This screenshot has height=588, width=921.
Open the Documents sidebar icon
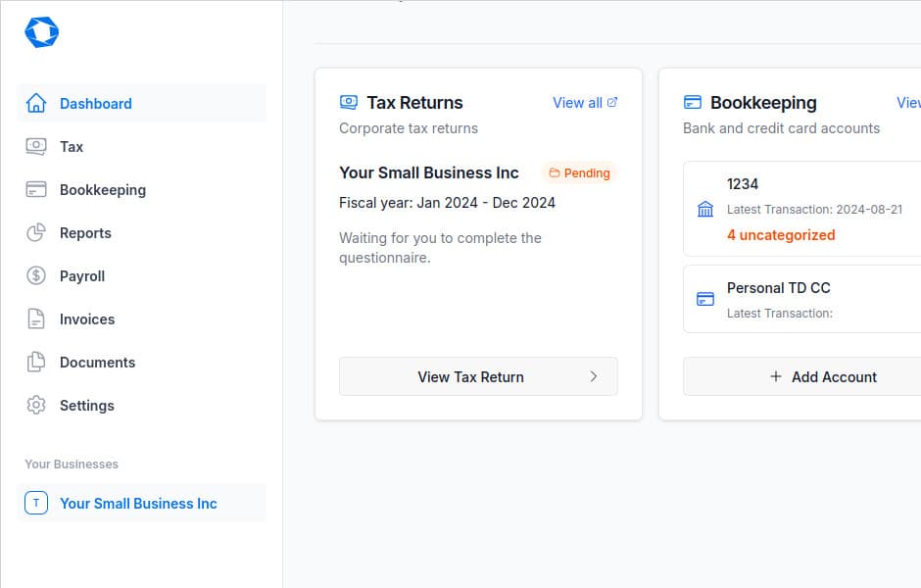pyautogui.click(x=36, y=362)
